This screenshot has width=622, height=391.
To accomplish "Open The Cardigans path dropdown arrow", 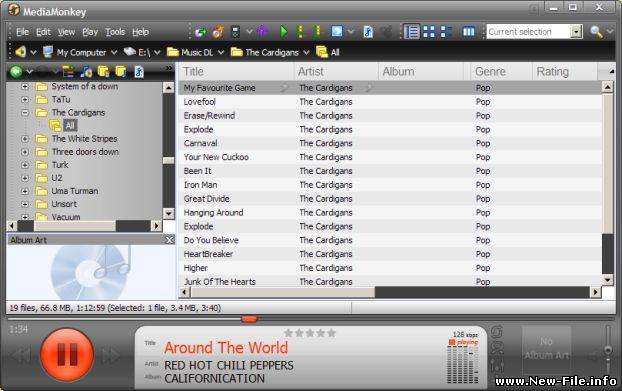I will coord(306,52).
